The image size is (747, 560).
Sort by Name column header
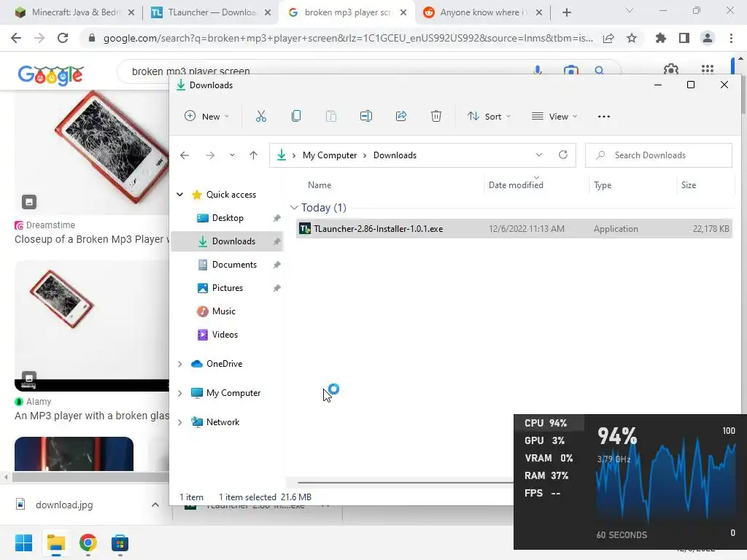point(320,185)
